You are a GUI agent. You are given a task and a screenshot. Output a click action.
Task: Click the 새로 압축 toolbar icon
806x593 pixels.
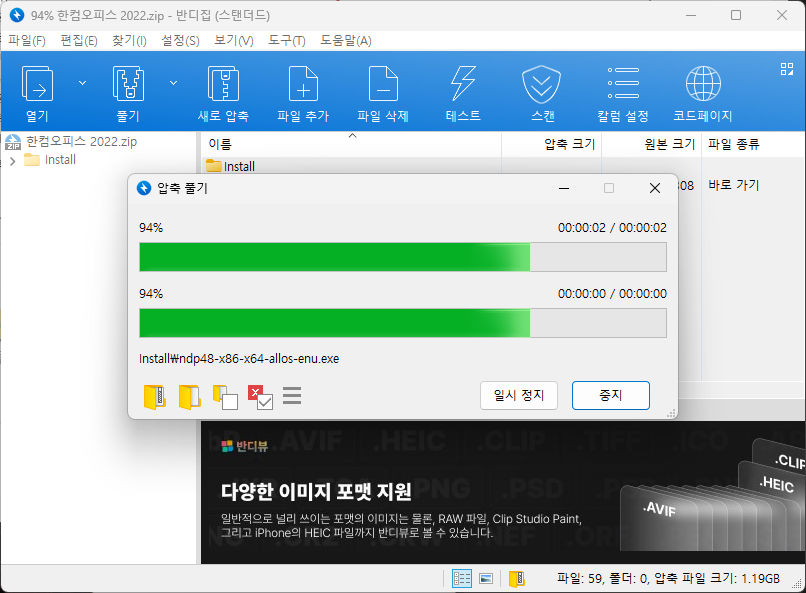click(x=223, y=84)
